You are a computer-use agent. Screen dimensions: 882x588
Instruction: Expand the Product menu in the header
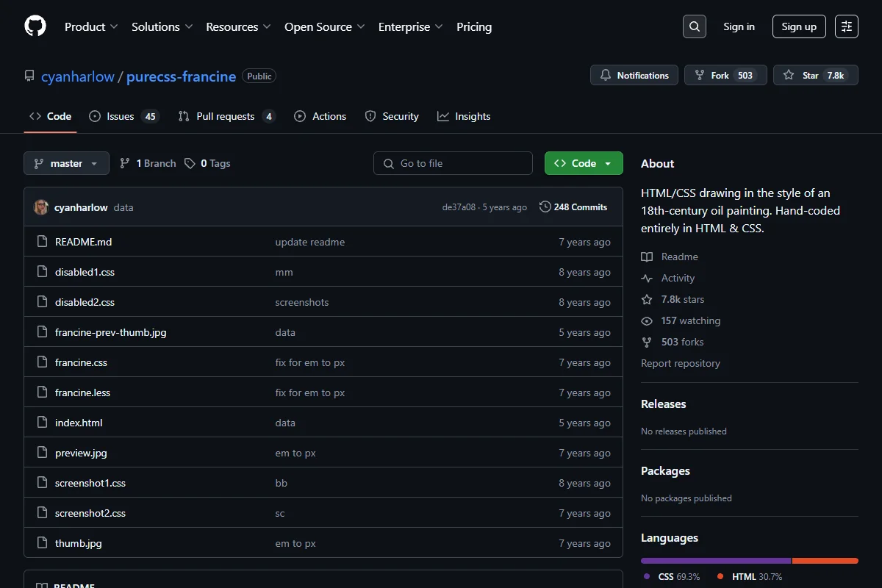click(91, 26)
